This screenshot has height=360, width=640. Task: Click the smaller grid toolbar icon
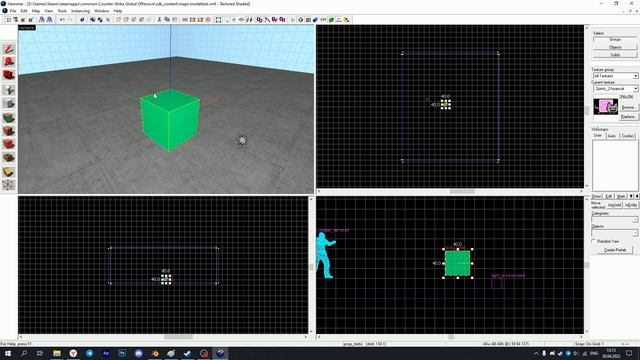(23, 20)
